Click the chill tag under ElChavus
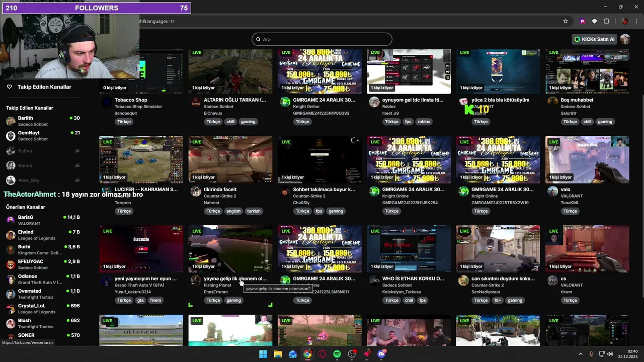 coord(230,122)
